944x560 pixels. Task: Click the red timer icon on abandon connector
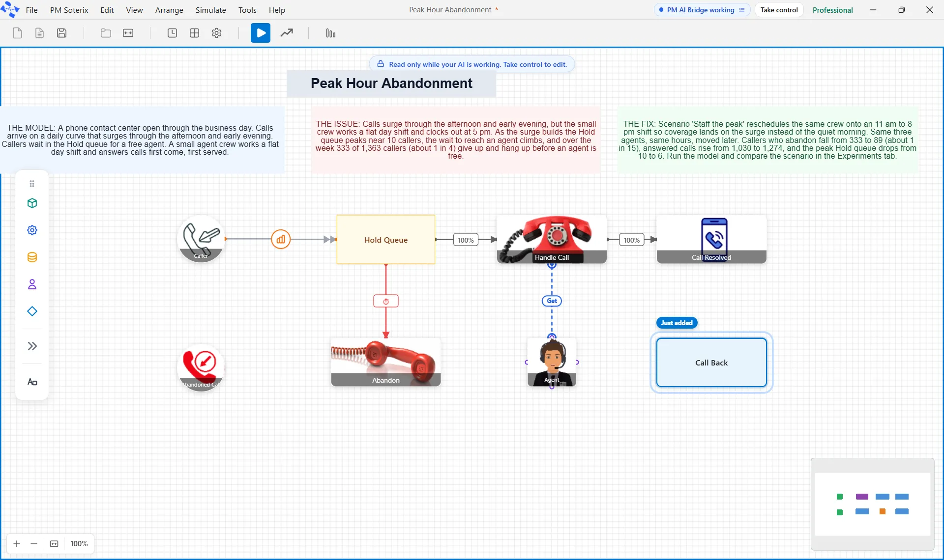pos(386,301)
